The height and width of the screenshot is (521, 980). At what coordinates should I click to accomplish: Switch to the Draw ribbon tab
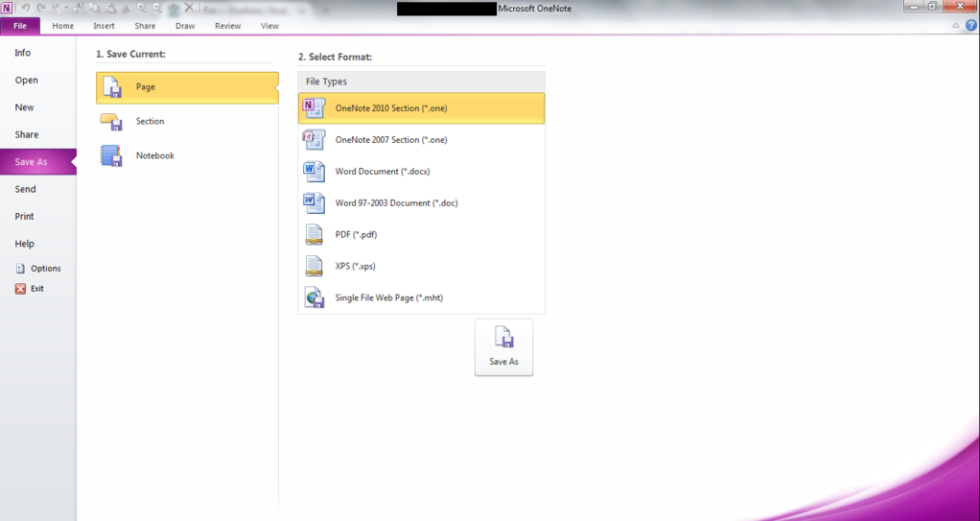click(185, 26)
